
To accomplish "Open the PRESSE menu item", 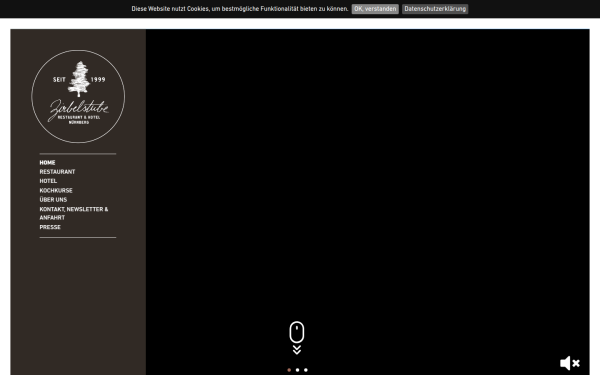I will tap(50, 227).
